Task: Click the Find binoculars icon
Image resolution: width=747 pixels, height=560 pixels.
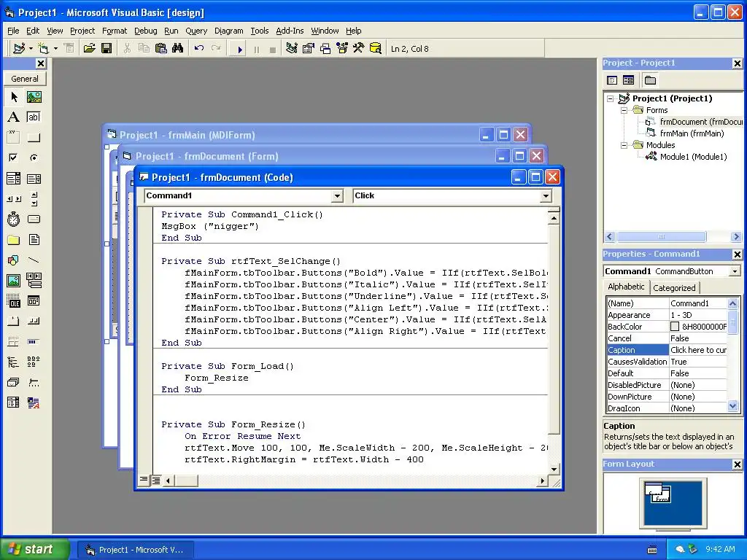Action: tap(178, 49)
